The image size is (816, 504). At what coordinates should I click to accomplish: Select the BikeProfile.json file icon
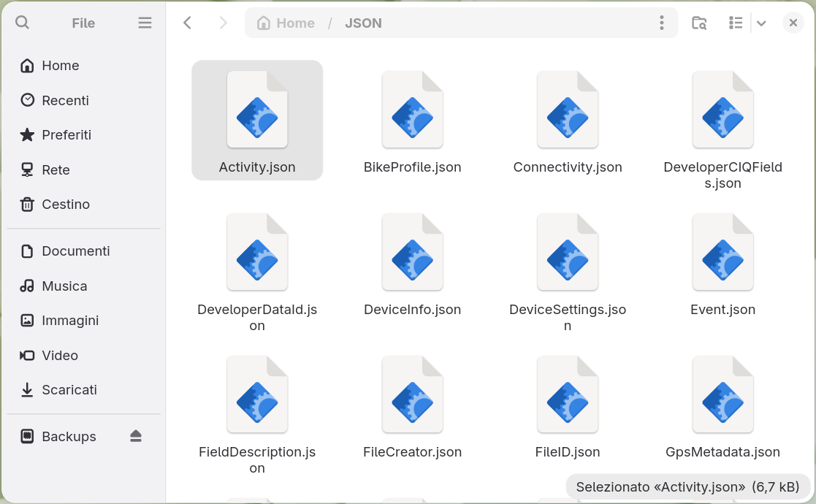click(x=412, y=110)
